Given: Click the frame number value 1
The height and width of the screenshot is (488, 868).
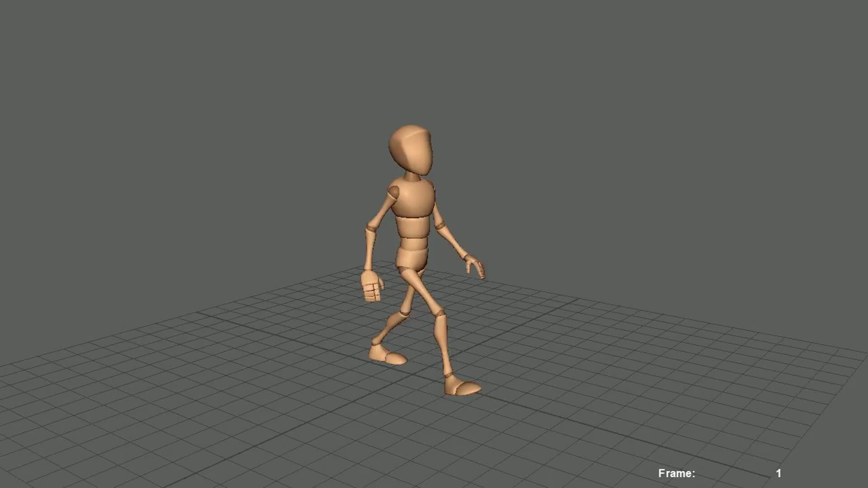Looking at the screenshot, I should [x=778, y=473].
